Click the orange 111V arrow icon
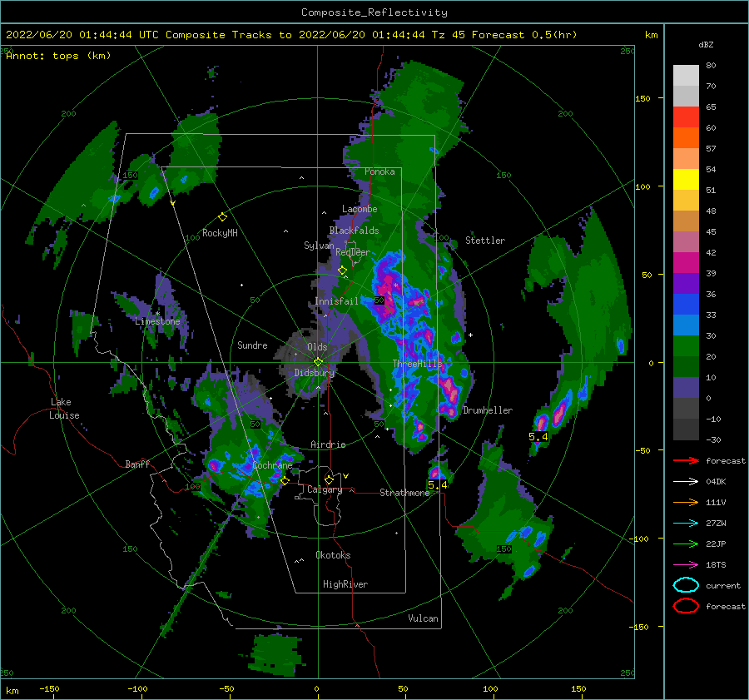Viewport: 749px width, 700px height. pyautogui.click(x=686, y=502)
